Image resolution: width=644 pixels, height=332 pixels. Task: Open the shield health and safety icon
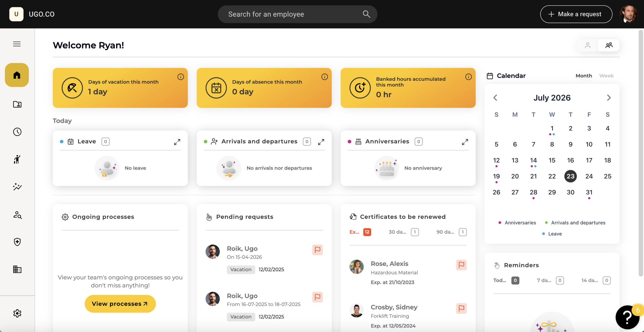click(17, 242)
